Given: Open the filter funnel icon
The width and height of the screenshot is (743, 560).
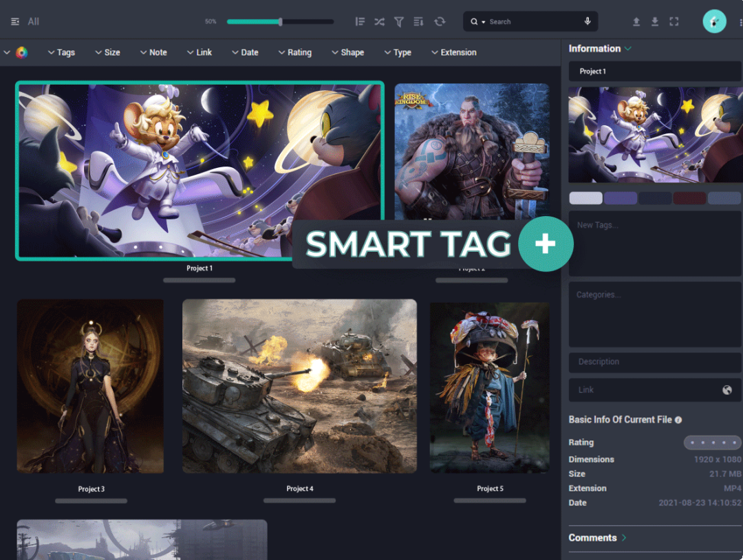Looking at the screenshot, I should pos(399,22).
